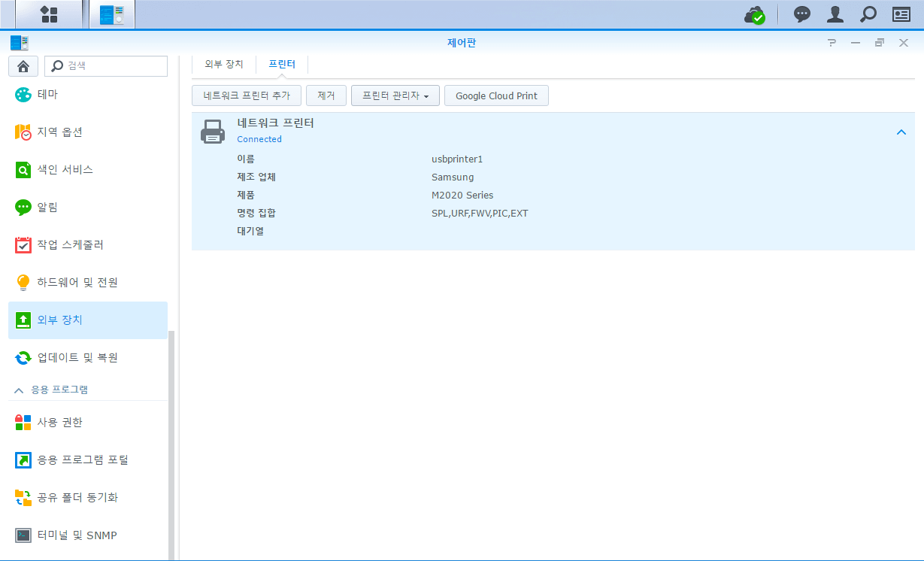Viewport: 924px width, 561px height.
Task: Open the help question mark icon
Action: tap(832, 43)
